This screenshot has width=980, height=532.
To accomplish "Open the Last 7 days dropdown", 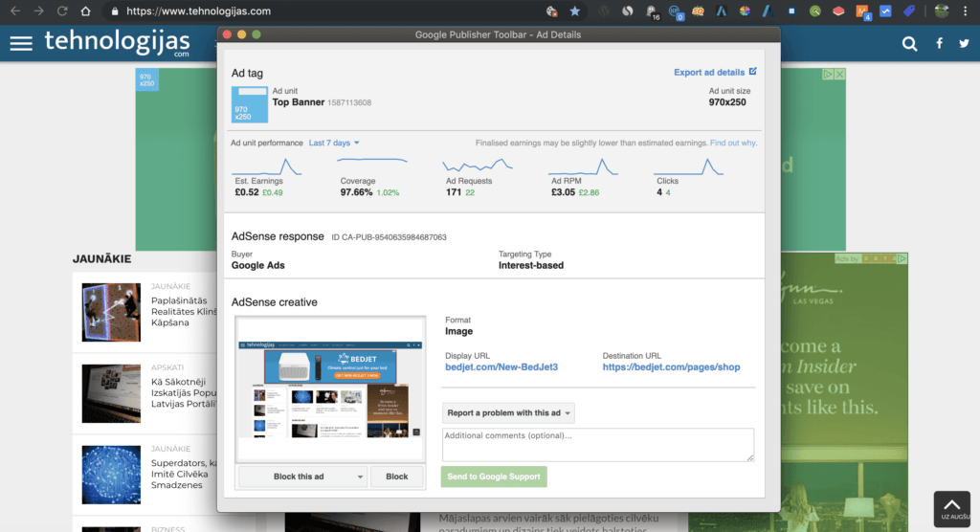I will [x=334, y=143].
